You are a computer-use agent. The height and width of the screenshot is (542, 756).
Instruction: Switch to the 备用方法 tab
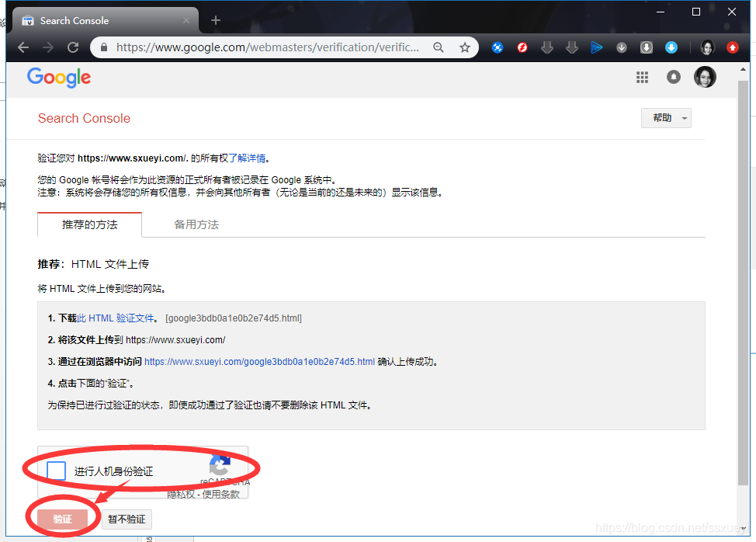pos(196,224)
